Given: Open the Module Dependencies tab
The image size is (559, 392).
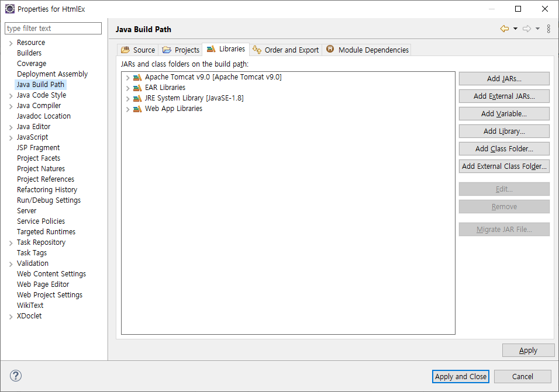Looking at the screenshot, I should 367,50.
